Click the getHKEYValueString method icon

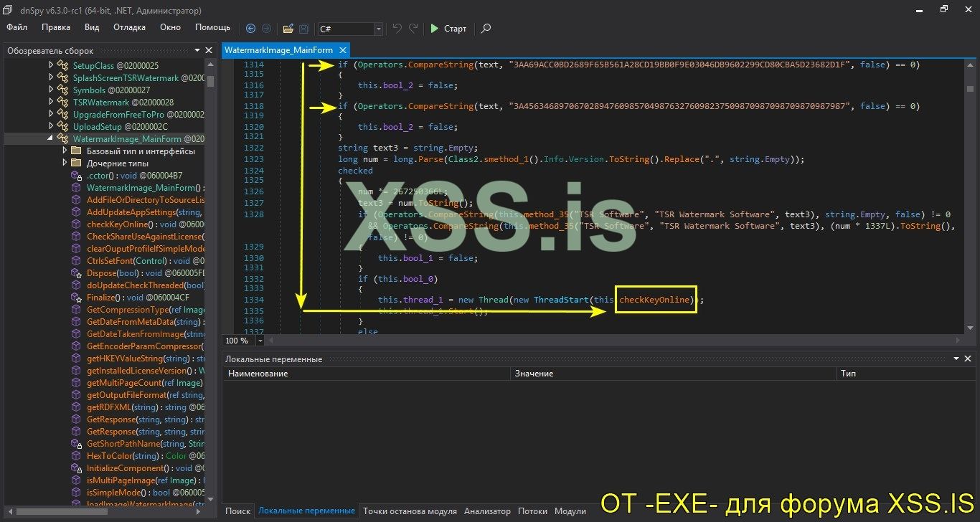[76, 358]
